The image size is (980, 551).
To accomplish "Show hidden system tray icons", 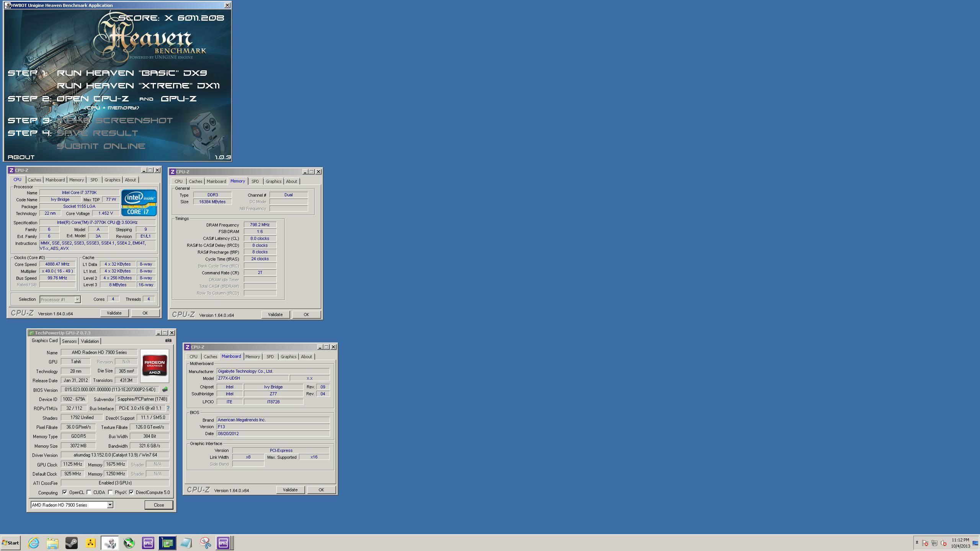I will point(917,543).
